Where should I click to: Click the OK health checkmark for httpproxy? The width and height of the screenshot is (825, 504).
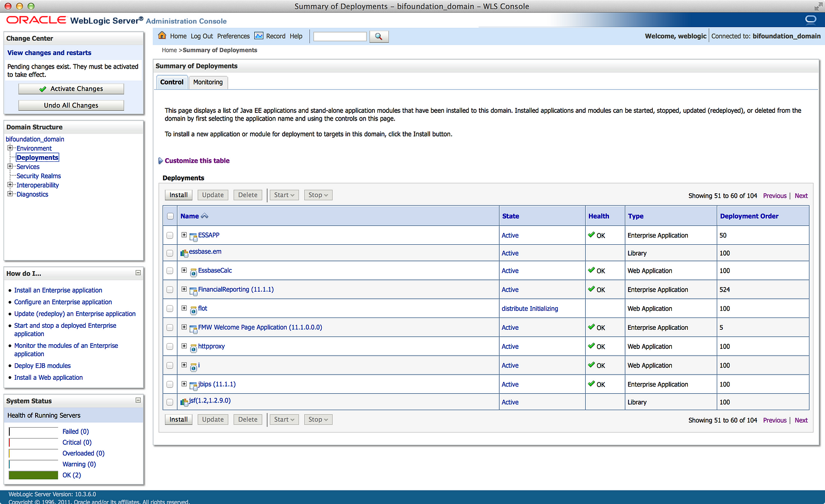pos(591,346)
